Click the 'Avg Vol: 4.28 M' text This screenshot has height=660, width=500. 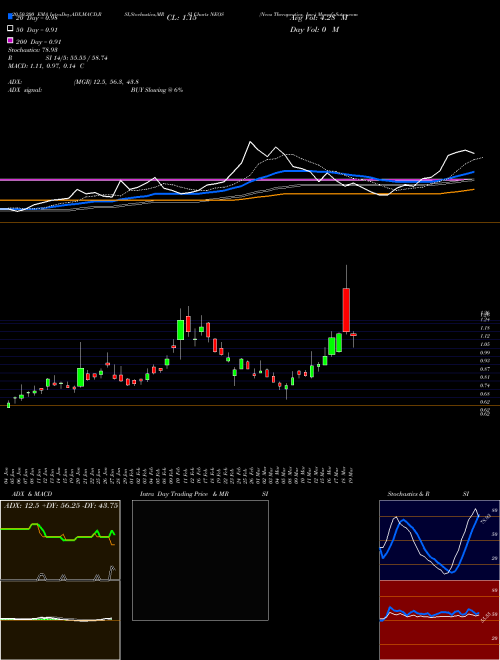[x=318, y=18]
